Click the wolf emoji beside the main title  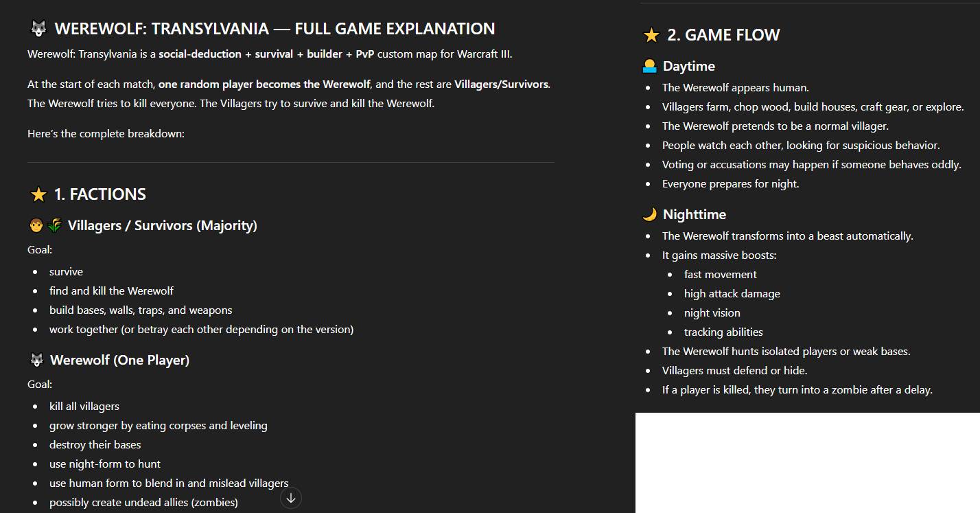(x=38, y=29)
